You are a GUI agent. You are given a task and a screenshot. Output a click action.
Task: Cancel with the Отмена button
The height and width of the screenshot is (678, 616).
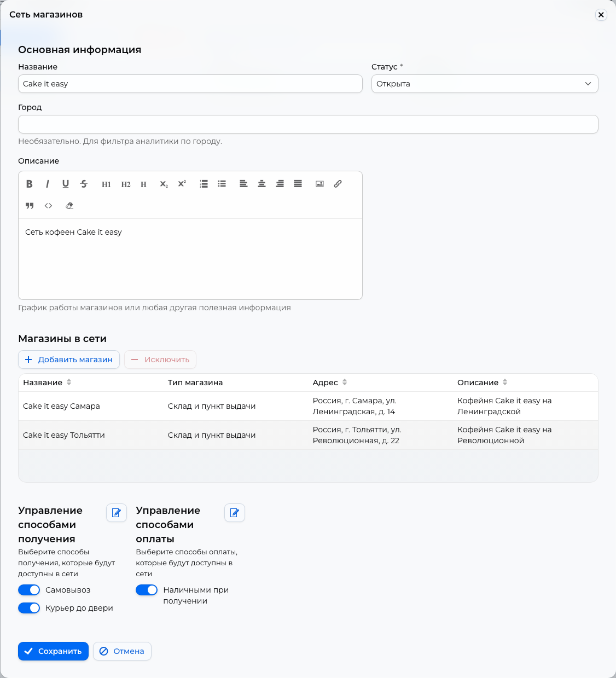122,651
